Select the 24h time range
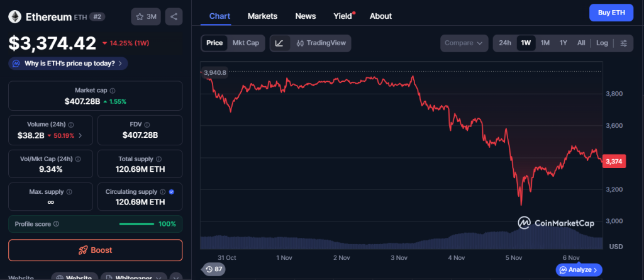The width and height of the screenshot is (644, 280). (x=504, y=43)
